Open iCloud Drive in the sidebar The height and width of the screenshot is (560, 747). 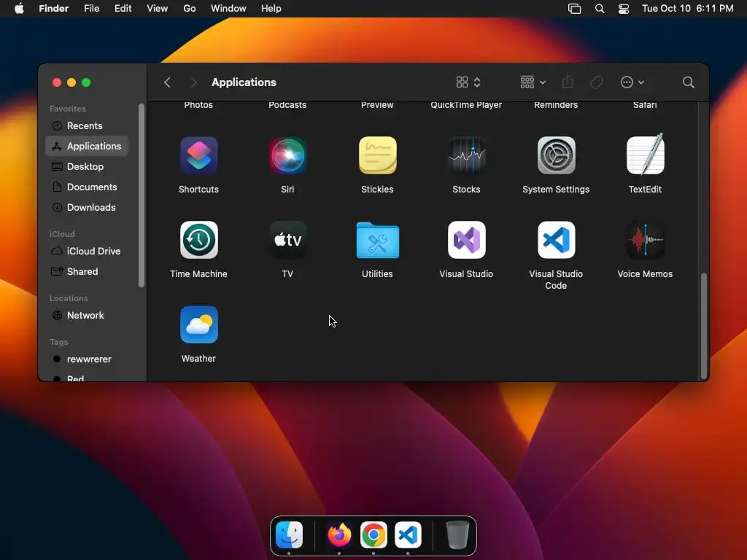87,251
